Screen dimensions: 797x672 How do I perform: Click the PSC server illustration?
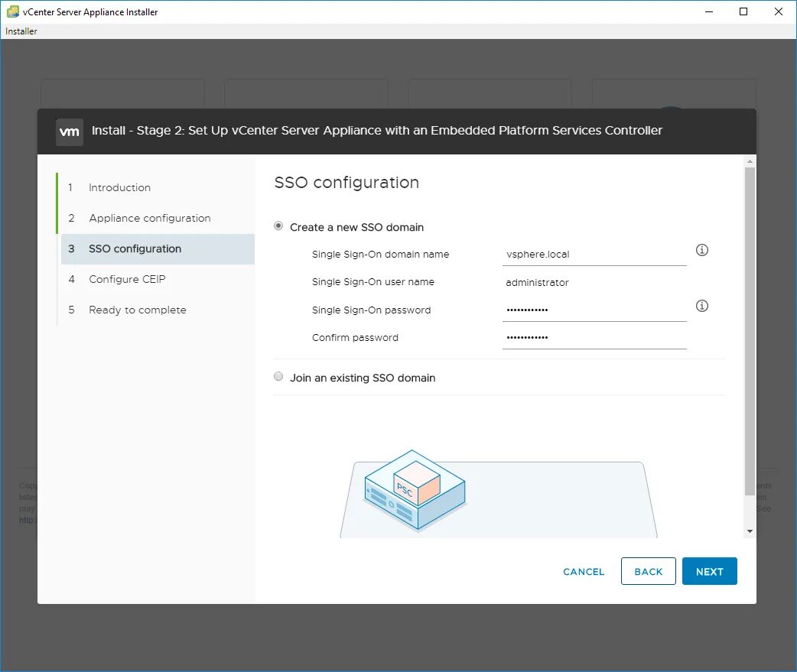(415, 490)
